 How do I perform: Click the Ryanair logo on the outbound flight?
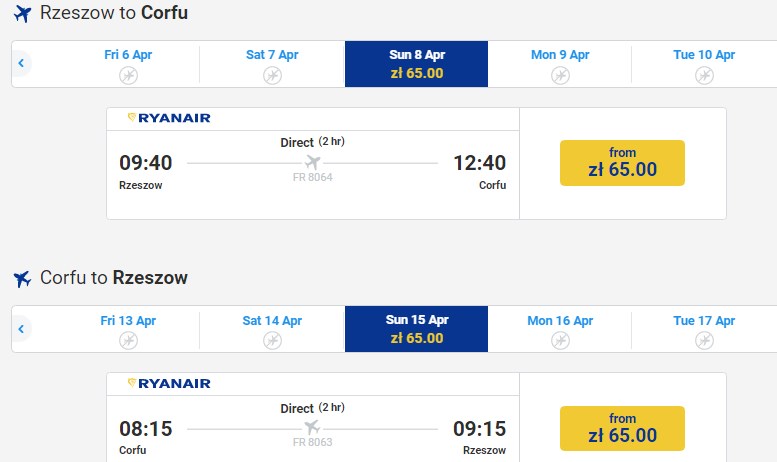pos(169,118)
